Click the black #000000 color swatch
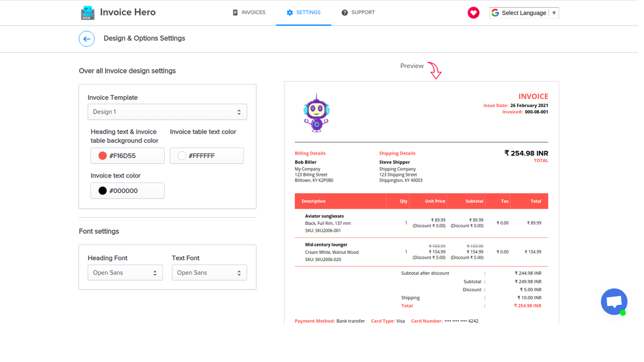The image size is (644, 362). point(103,191)
